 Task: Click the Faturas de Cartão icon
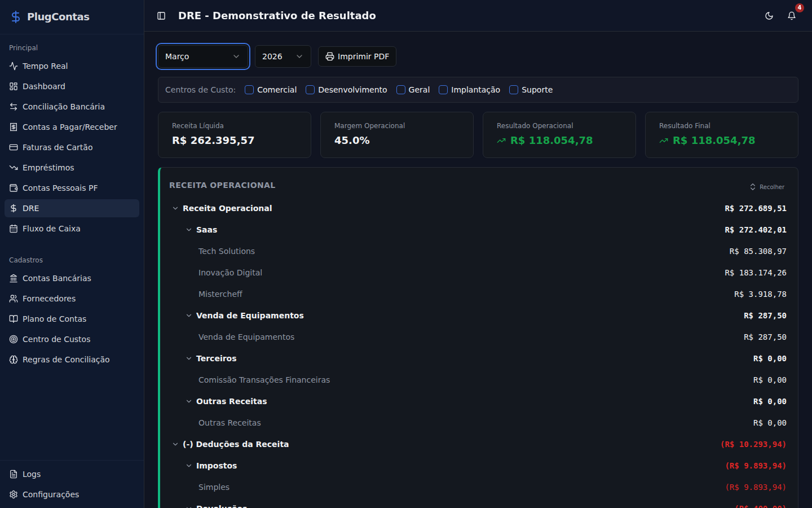point(13,147)
